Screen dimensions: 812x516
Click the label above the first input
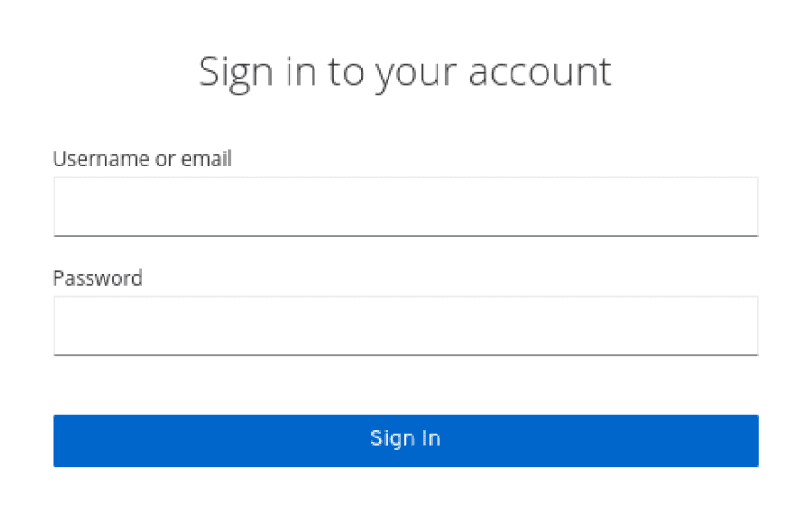pos(142,159)
